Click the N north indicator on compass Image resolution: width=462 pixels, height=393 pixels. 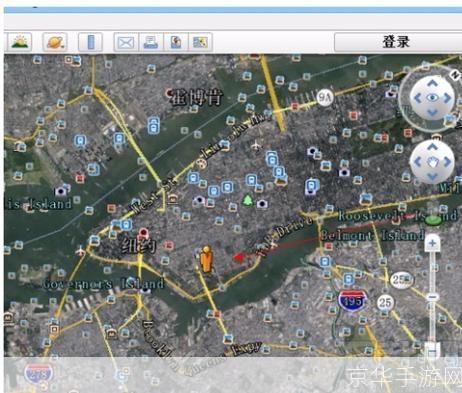pyautogui.click(x=455, y=75)
